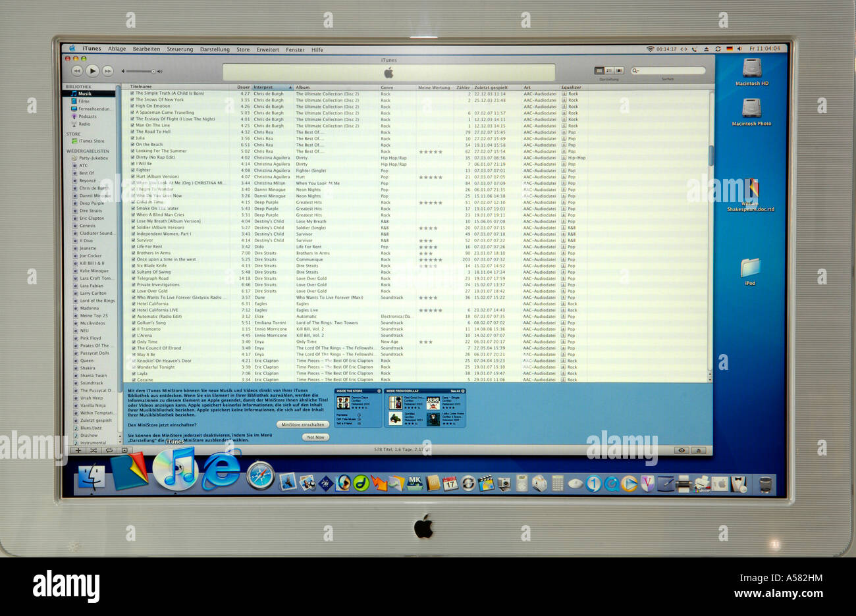Open the iPod folder on desktop
856x616 pixels.
coord(750,271)
